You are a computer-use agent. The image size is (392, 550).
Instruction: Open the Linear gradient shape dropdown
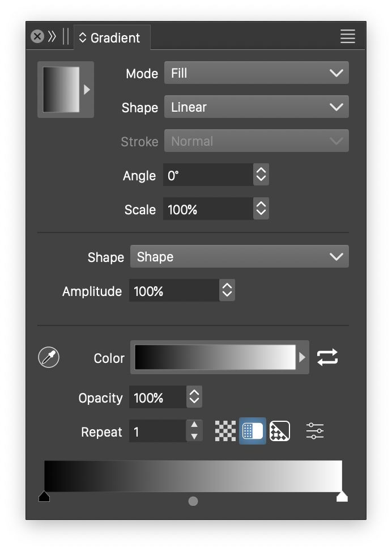pyautogui.click(x=256, y=107)
